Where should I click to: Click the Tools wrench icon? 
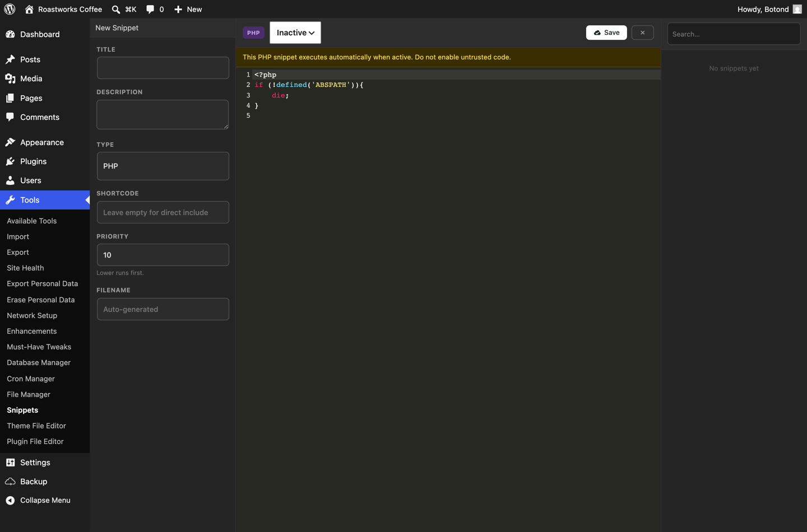[10, 200]
